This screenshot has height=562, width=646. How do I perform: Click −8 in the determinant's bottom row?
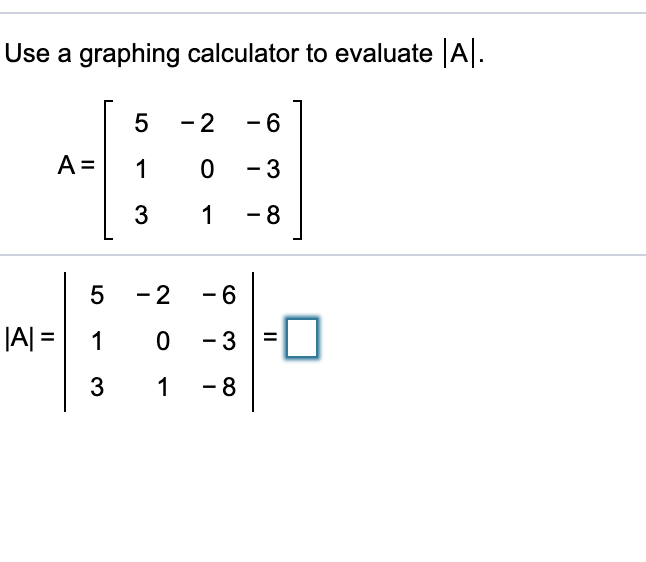pyautogui.click(x=219, y=387)
